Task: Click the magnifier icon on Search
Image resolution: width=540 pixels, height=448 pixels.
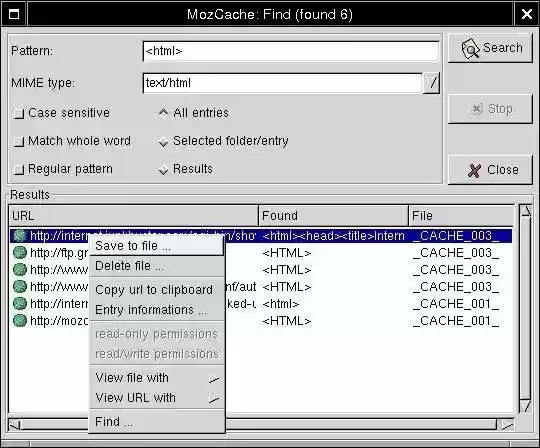Action: click(470, 49)
